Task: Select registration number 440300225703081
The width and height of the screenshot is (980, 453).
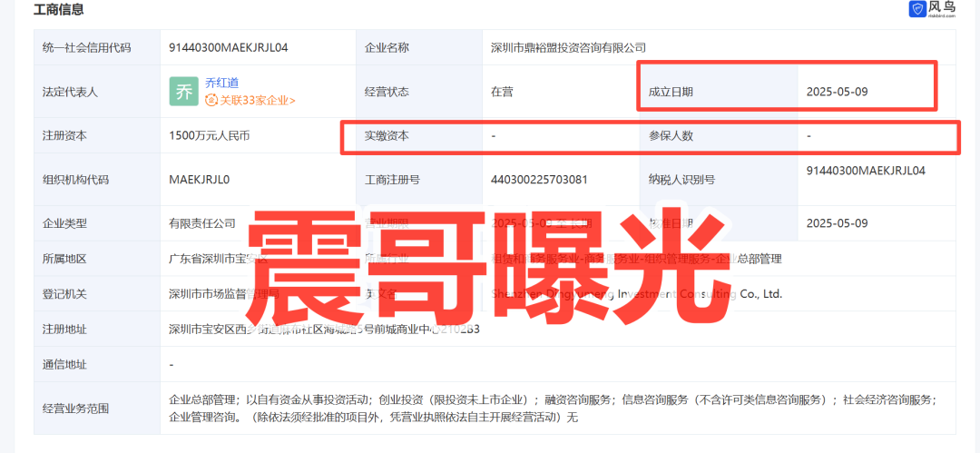Action: click(x=539, y=180)
